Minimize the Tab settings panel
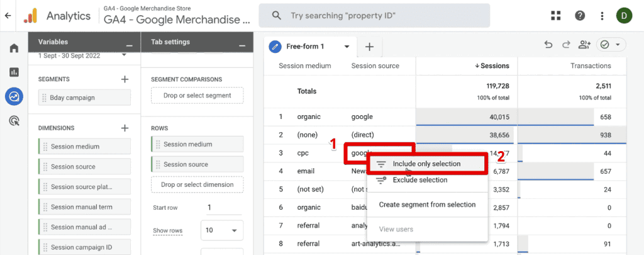644x255 pixels. tap(242, 45)
